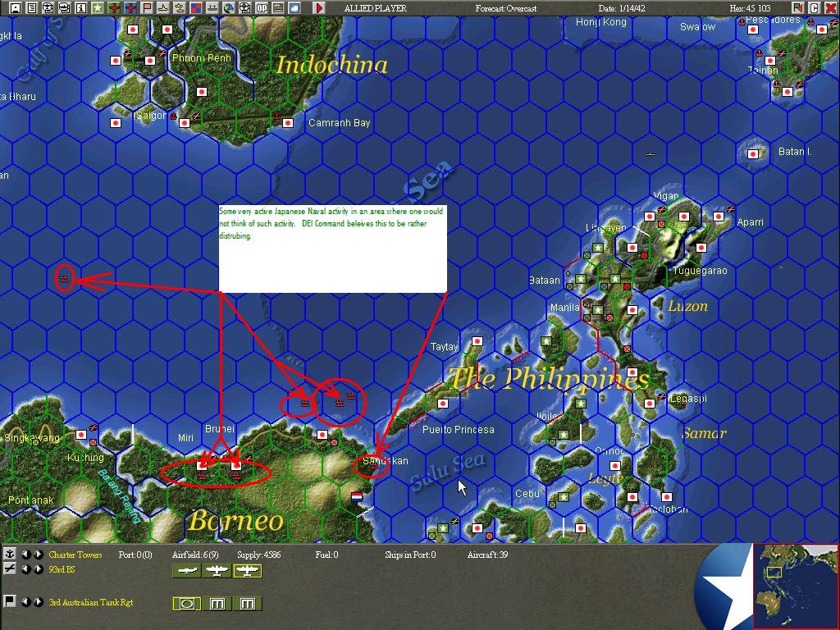Click the Manila map label
Viewport: 840px width, 630px height.
[x=564, y=308]
